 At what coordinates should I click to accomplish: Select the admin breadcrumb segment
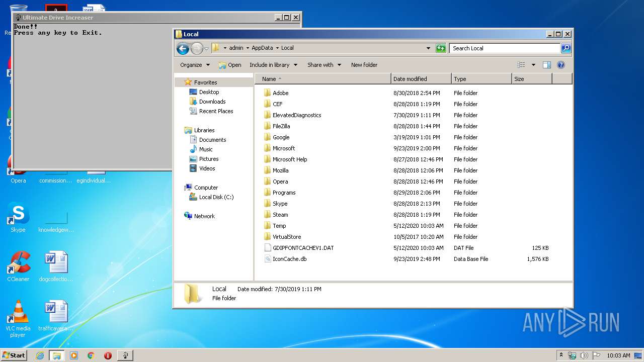236,48
